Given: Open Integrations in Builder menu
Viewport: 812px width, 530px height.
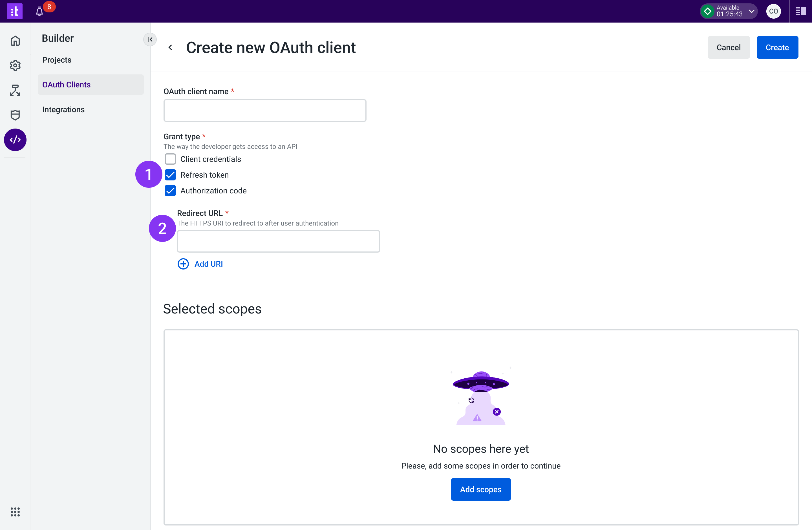Looking at the screenshot, I should [63, 109].
